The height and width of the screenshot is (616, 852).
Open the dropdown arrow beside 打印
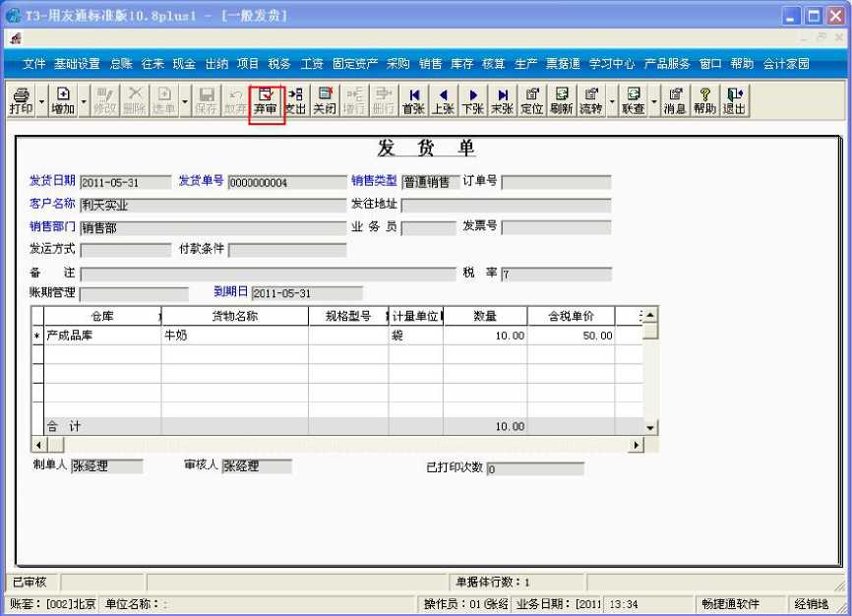41,101
